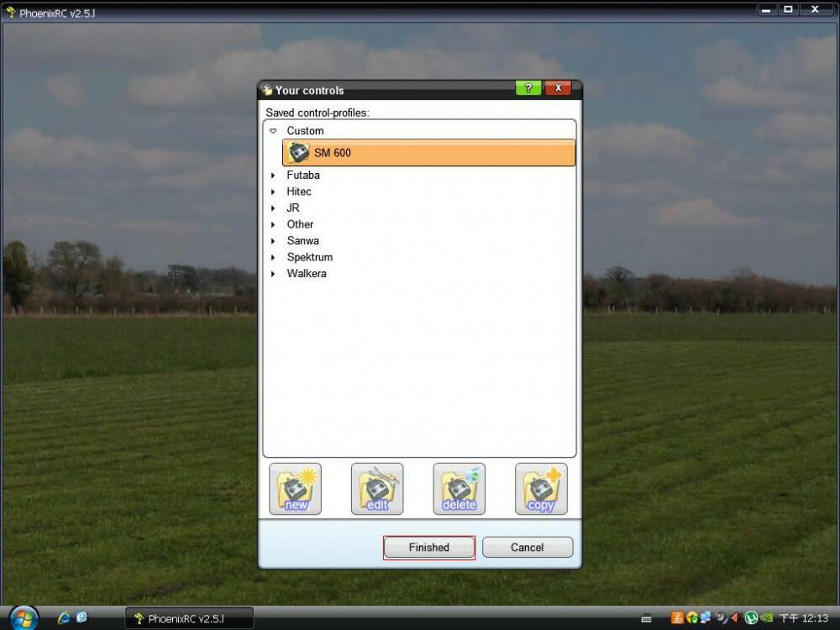The width and height of the screenshot is (840, 630).
Task: Expand the Sanwa profile group
Action: (x=273, y=241)
